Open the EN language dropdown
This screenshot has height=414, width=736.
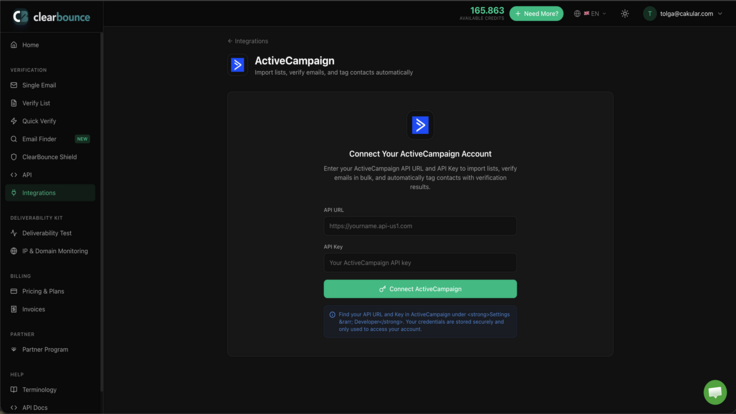(590, 14)
